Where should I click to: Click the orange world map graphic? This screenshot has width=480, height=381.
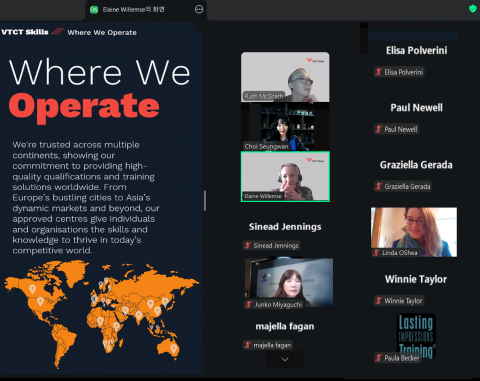click(x=101, y=313)
